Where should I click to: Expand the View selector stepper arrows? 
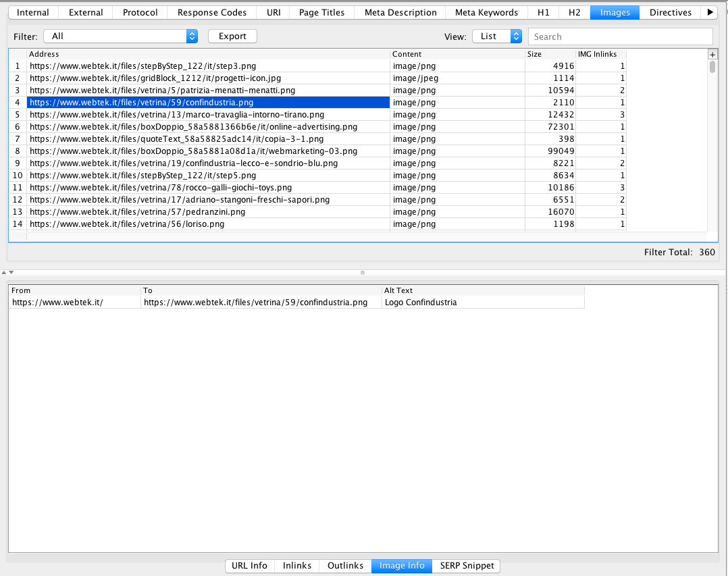tap(515, 36)
